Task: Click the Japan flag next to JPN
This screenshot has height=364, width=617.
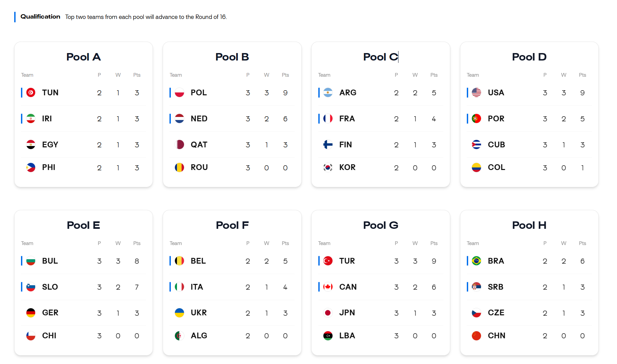Action: click(328, 313)
